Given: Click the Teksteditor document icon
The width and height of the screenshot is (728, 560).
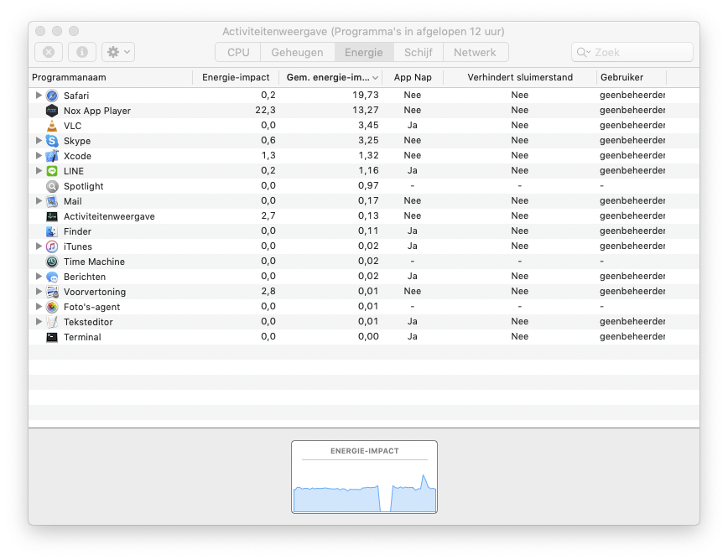Looking at the screenshot, I should coord(52,322).
